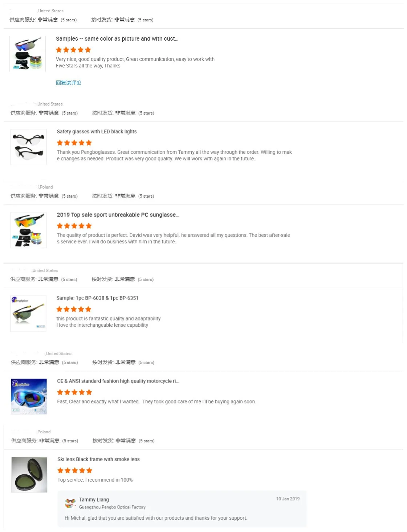
Task: Click Tammy Liang's avatar icon
Action: click(70, 503)
